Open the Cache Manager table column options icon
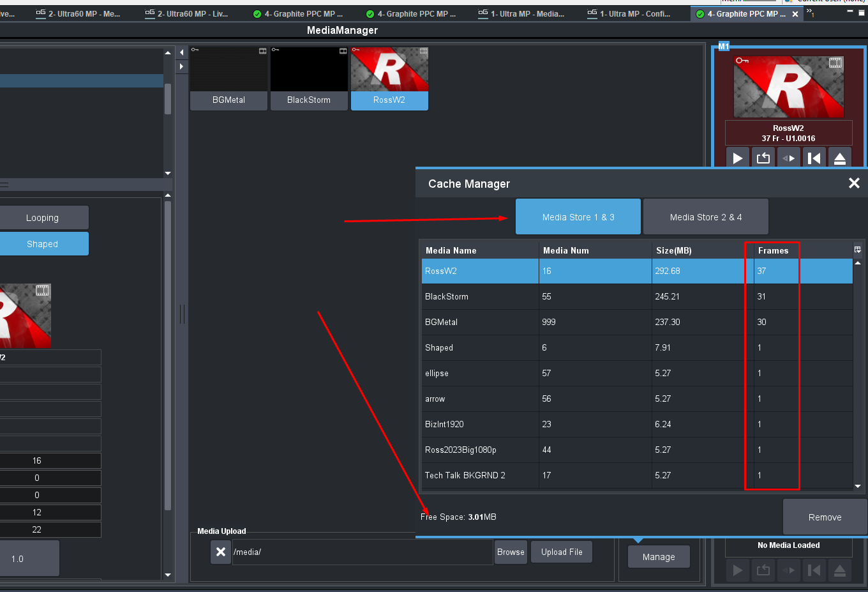The width and height of the screenshot is (868, 592). [858, 250]
